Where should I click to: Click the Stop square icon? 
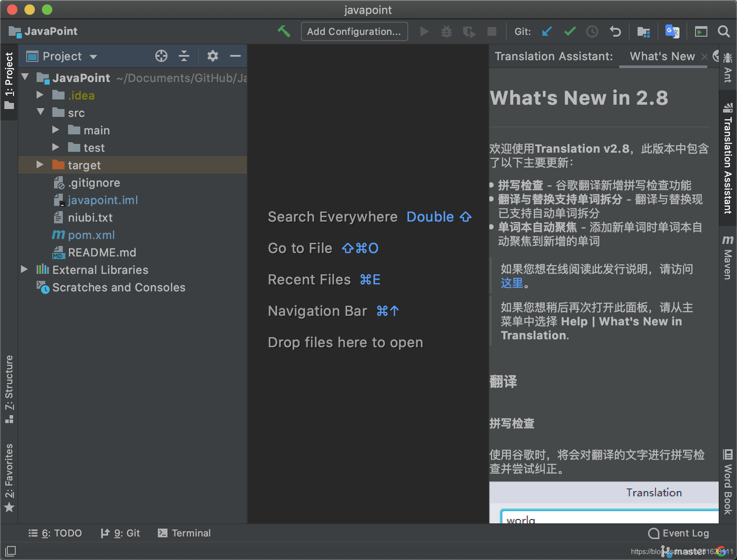click(492, 31)
